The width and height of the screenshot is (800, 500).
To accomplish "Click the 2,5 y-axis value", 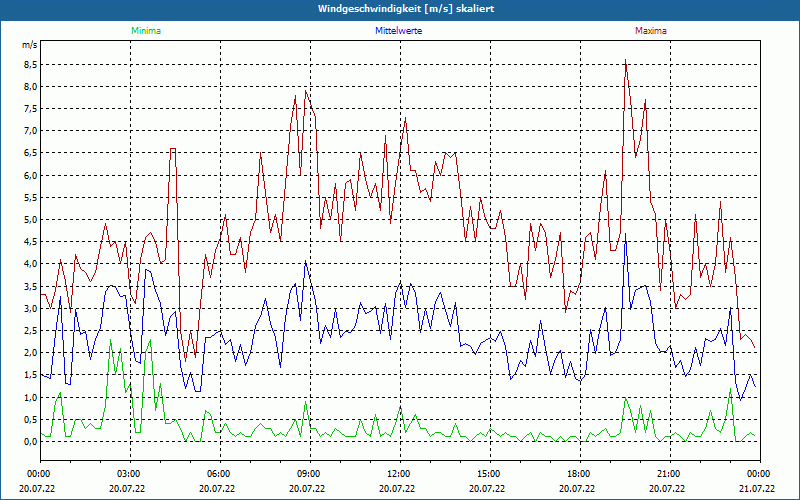I will coord(30,331).
